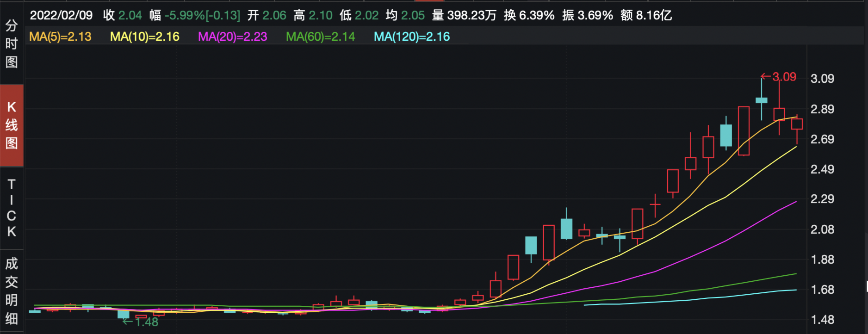Click the 2.89 price axis label

coord(822,109)
